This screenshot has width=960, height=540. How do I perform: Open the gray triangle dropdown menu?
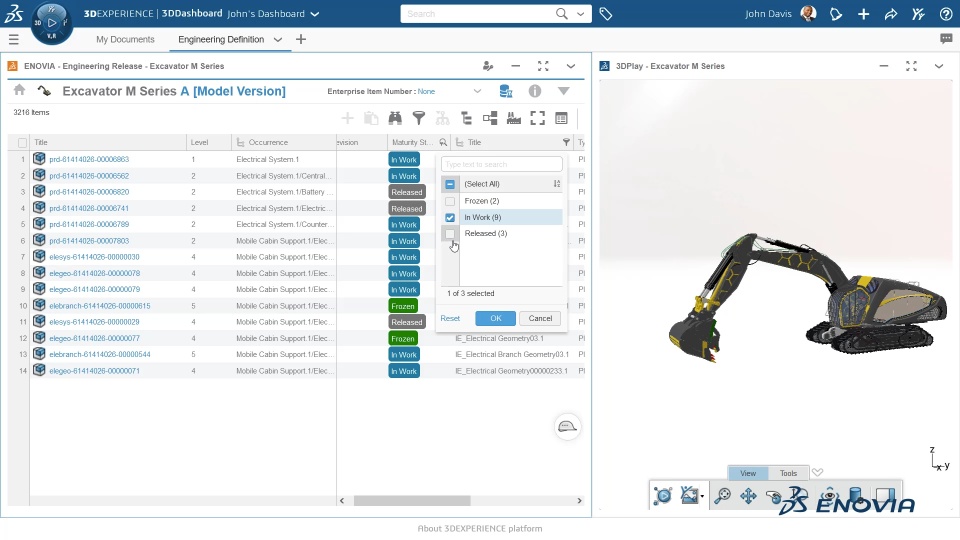tap(564, 91)
